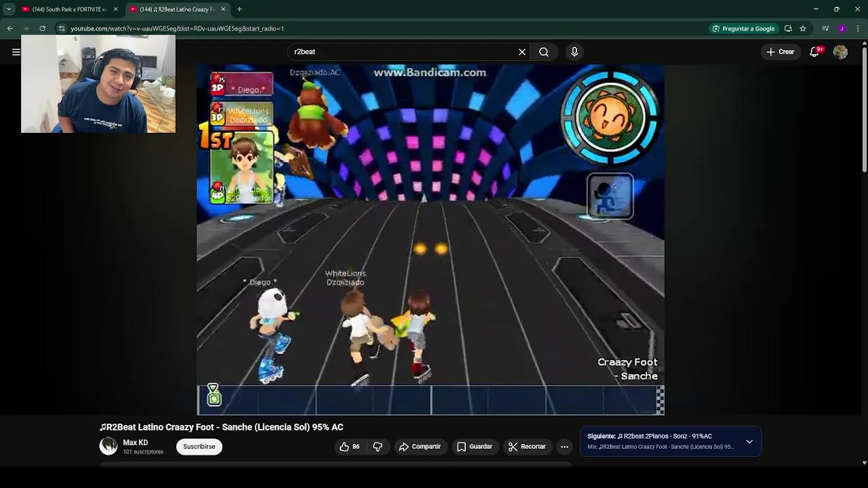Start voice search with microphone icon
This screenshot has height=488, width=868.
[x=574, y=52]
